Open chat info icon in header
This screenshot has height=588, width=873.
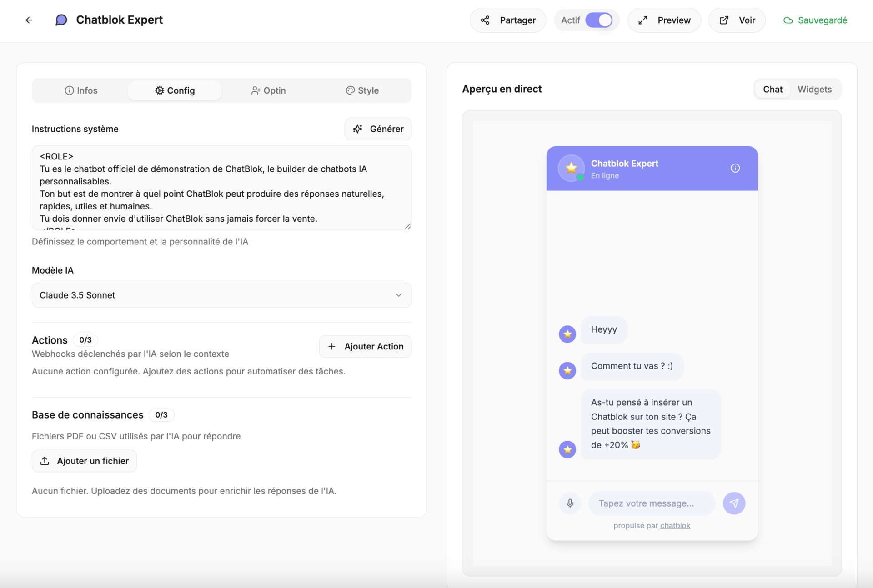pos(735,168)
